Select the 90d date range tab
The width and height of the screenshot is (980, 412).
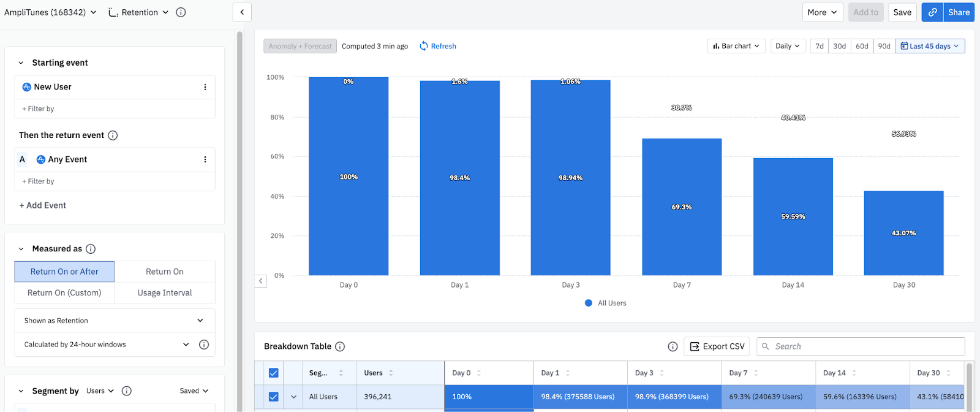click(x=884, y=46)
